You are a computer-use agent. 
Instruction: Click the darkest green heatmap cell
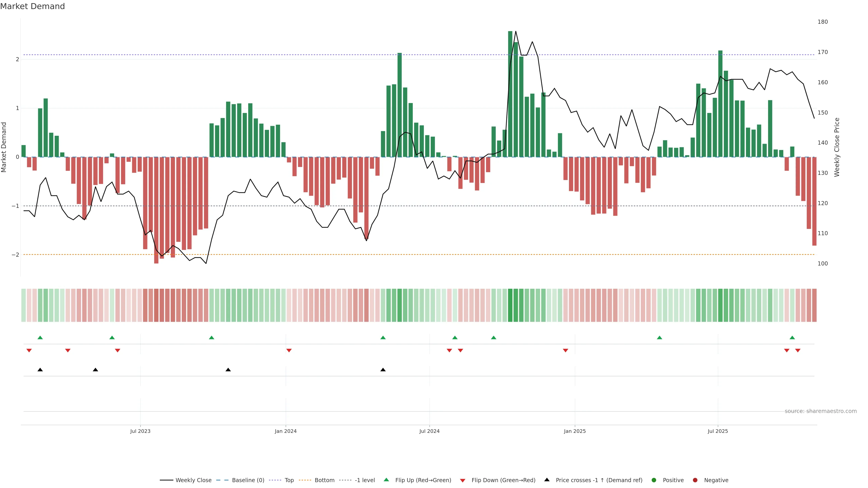point(510,305)
